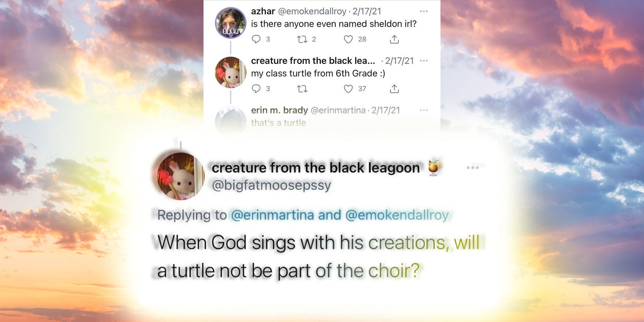Open the reply icon on the class turtle tweet
This screenshot has height=322, width=644.
click(x=257, y=89)
